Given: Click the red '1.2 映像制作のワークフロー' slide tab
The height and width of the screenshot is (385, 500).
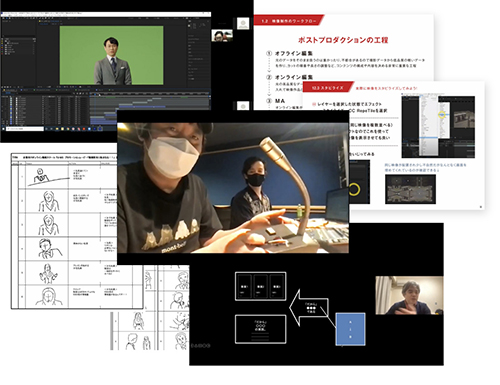Looking at the screenshot, I should pyautogui.click(x=289, y=20).
